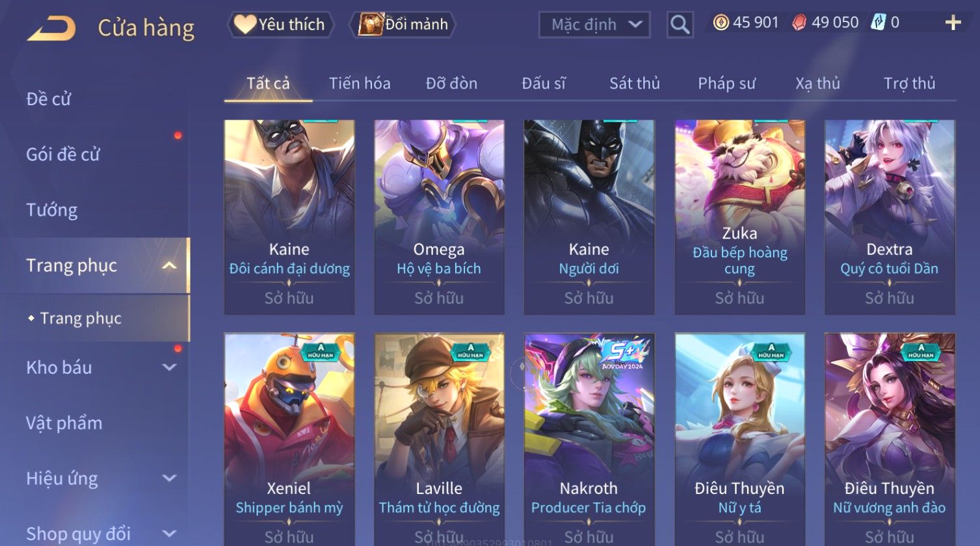Image resolution: width=980 pixels, height=546 pixels.
Task: Switch to the Pháp sư tab
Action: [x=726, y=83]
